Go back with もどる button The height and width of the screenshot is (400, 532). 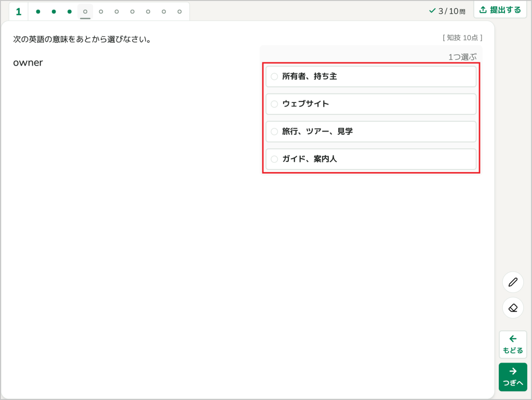click(513, 345)
